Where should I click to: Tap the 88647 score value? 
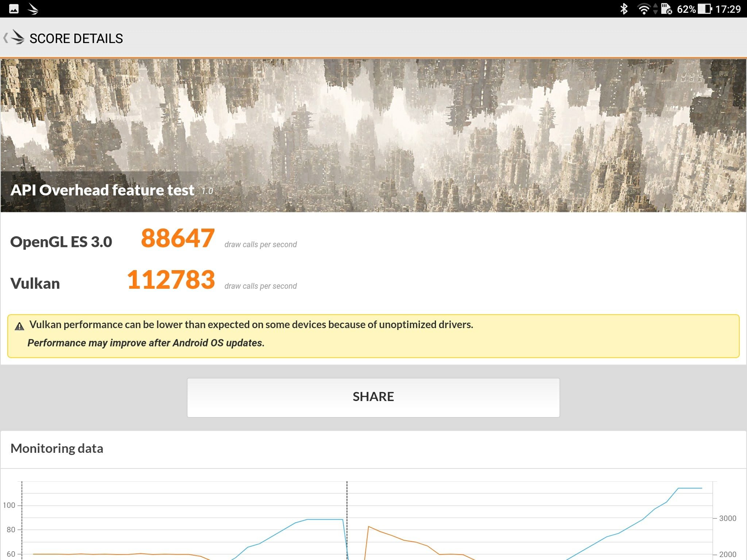[178, 238]
